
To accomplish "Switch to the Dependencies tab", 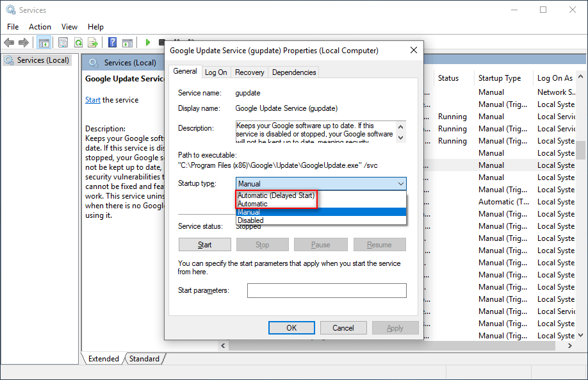I will (294, 72).
